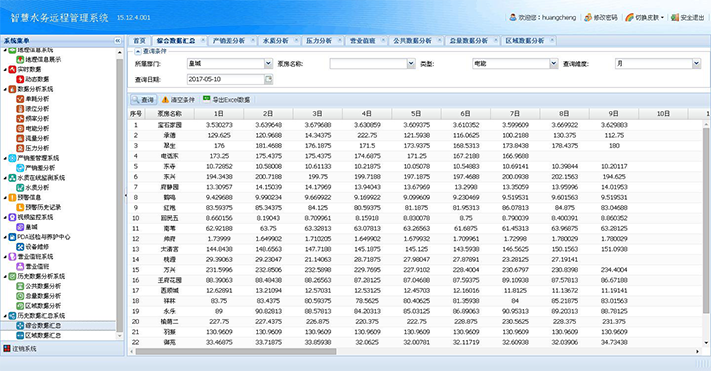This screenshot has height=371, width=711.
Task: Collapse the 实时数据 tree node
Action: coord(5,70)
